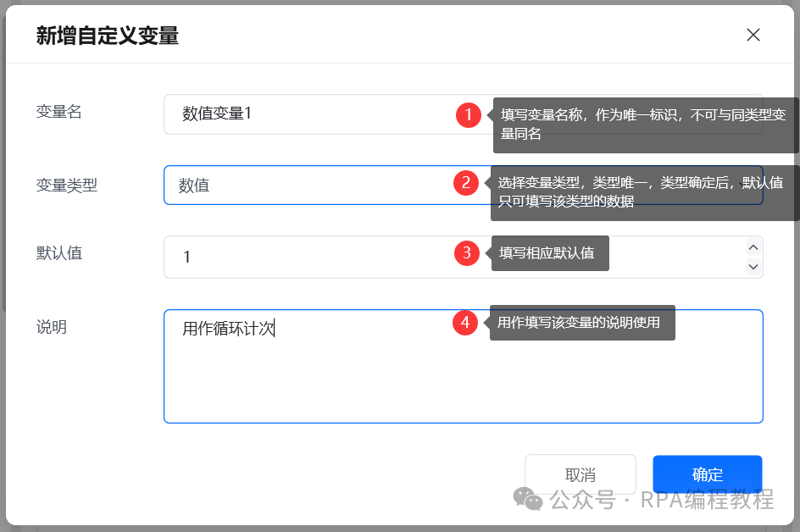This screenshot has height=532, width=800.
Task: Click the 变量名 field containing 数值变量1
Action: click(464, 114)
